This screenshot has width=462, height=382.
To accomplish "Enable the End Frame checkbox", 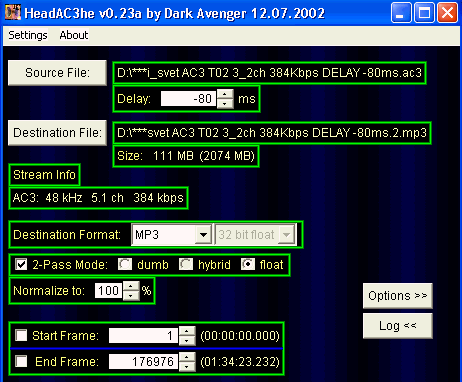I will pos(21,361).
